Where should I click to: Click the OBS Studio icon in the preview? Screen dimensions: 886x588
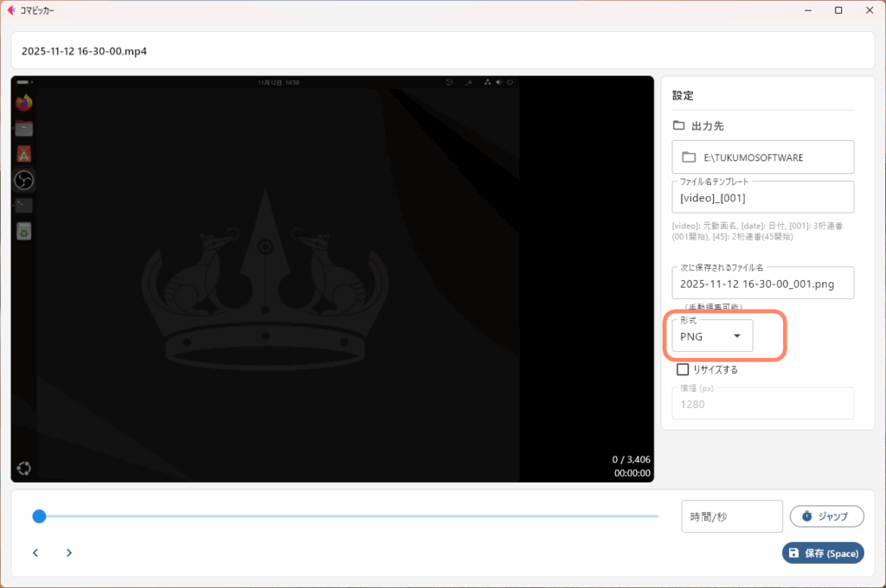pyautogui.click(x=24, y=180)
